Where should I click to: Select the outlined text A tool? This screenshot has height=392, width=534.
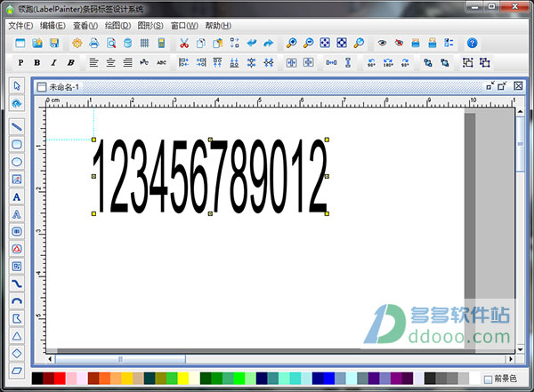coord(17,214)
